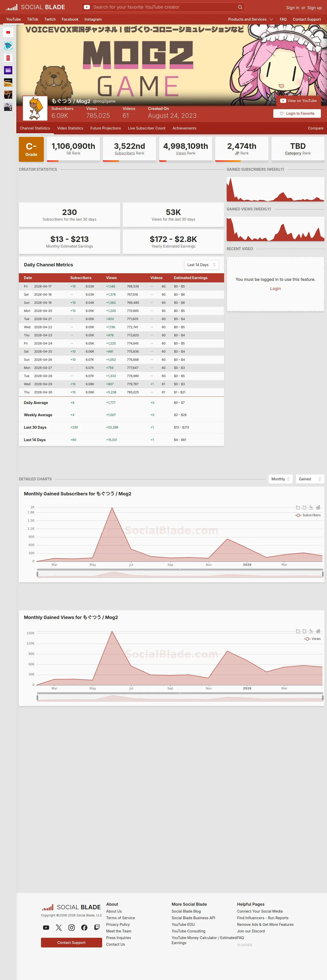The width and height of the screenshot is (327, 980).
Task: Switch the Views chart to bar view
Action: pyautogui.click(x=318, y=631)
